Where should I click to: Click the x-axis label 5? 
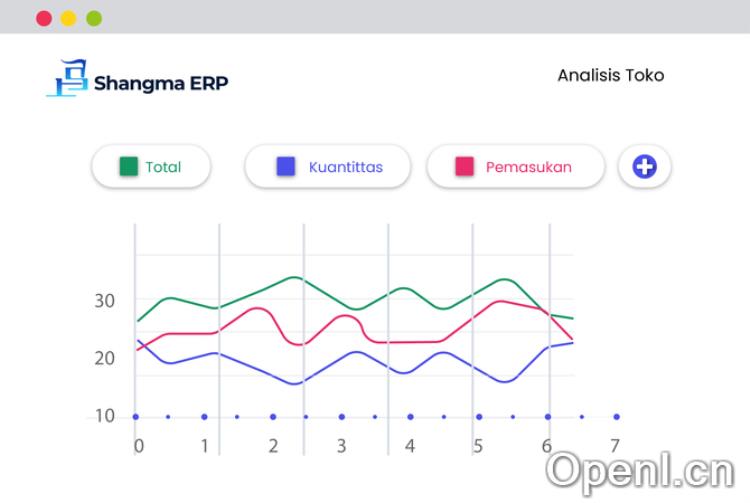click(x=478, y=445)
